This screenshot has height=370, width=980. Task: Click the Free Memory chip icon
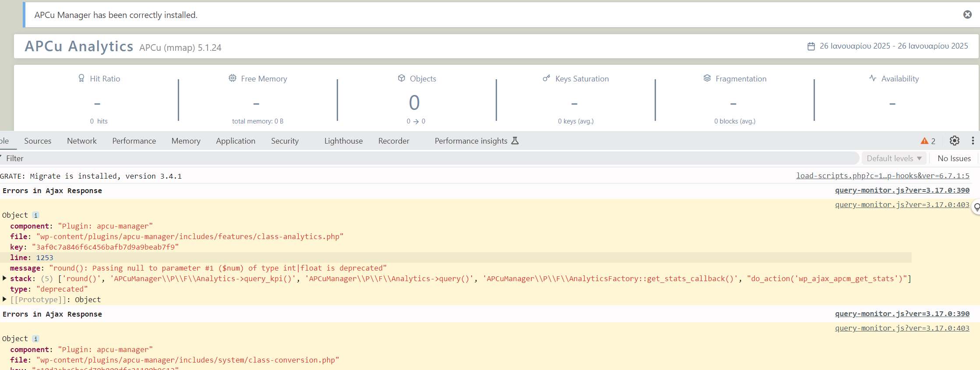tap(233, 78)
